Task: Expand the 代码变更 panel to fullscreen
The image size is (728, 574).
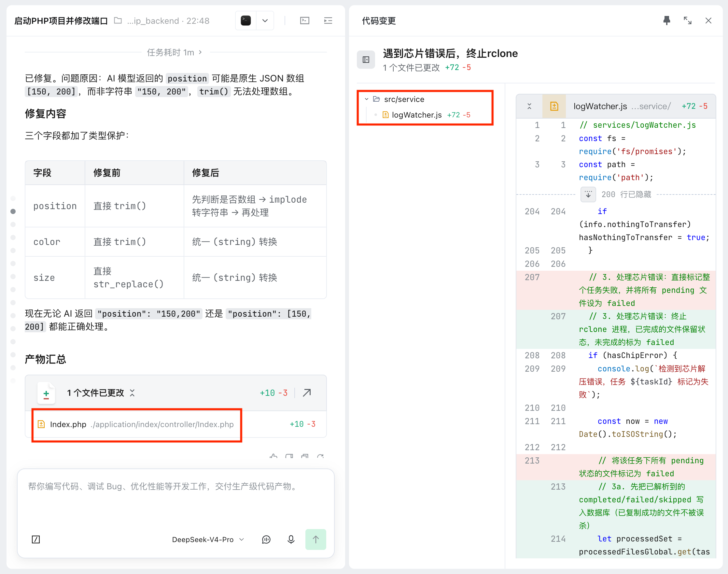Action: 687,21
